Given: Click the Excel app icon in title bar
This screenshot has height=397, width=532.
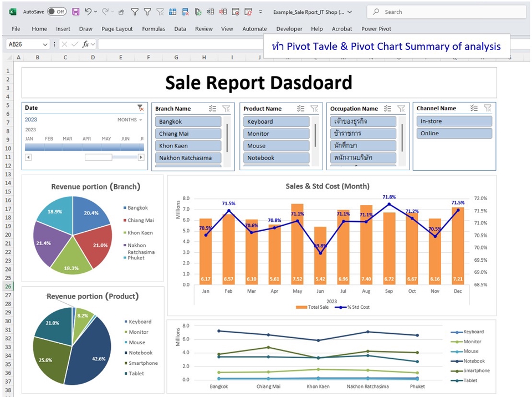Looking at the screenshot, I should (x=13, y=12).
